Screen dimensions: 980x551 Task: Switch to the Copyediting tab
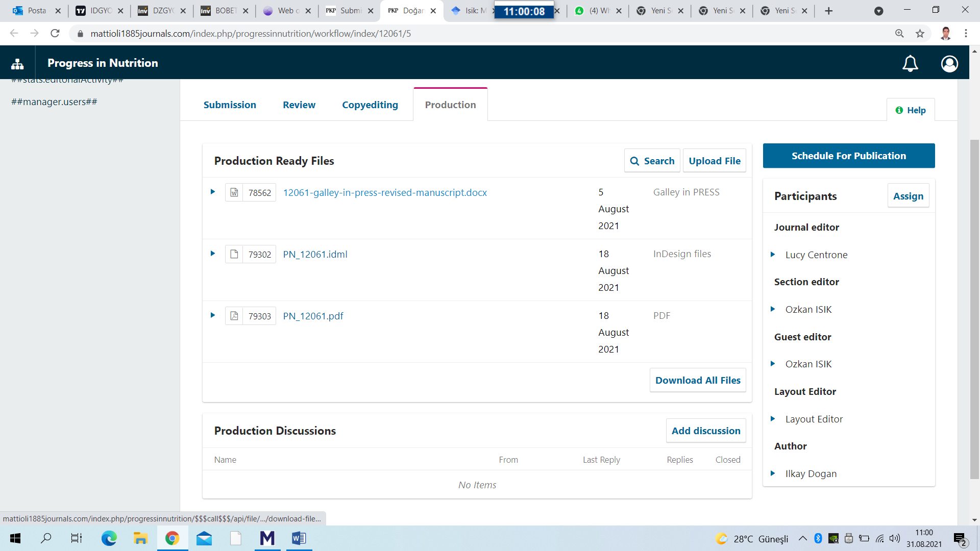click(370, 105)
